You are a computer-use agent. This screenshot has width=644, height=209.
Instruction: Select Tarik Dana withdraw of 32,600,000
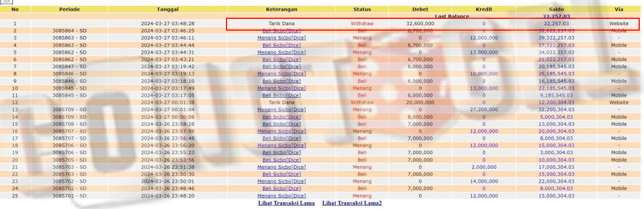click(282, 24)
